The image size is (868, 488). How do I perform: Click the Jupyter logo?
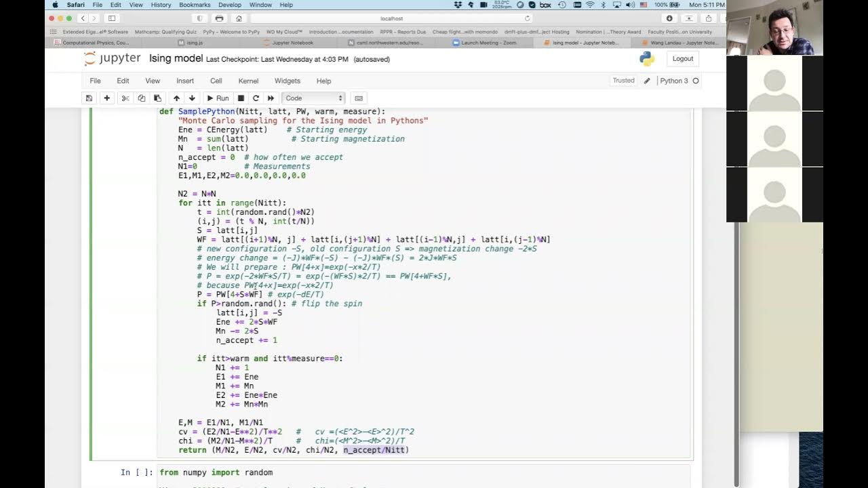(x=113, y=59)
